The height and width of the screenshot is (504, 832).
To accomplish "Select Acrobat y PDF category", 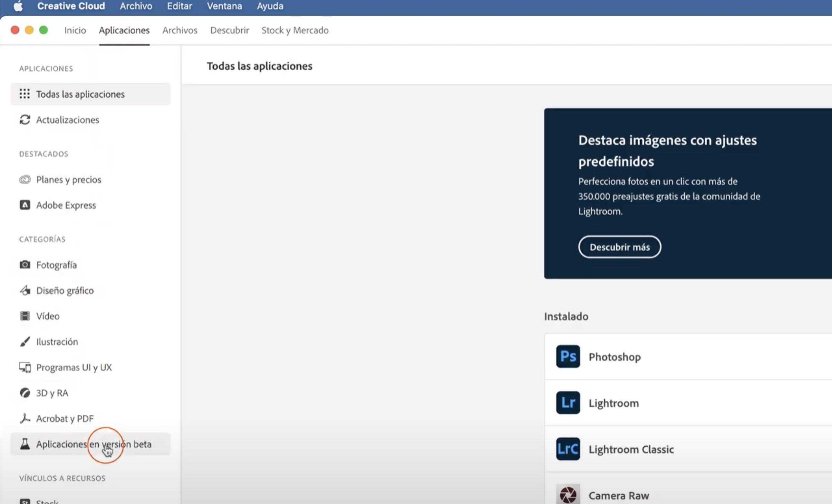I will pos(64,419).
